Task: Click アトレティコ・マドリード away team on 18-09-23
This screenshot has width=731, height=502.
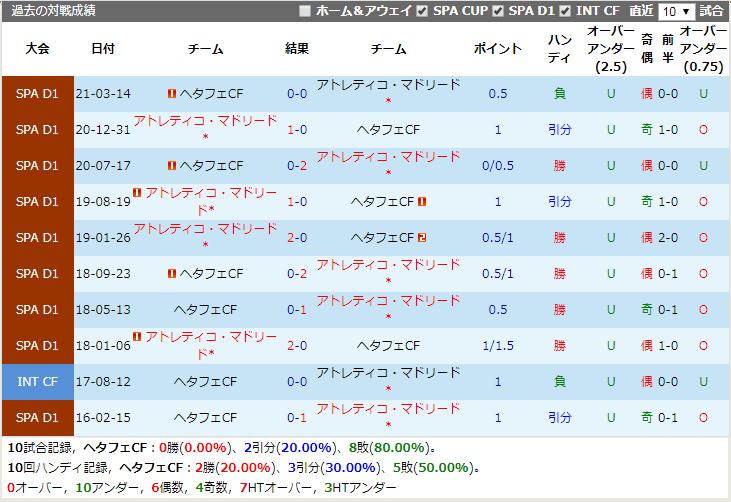Action: [388, 265]
